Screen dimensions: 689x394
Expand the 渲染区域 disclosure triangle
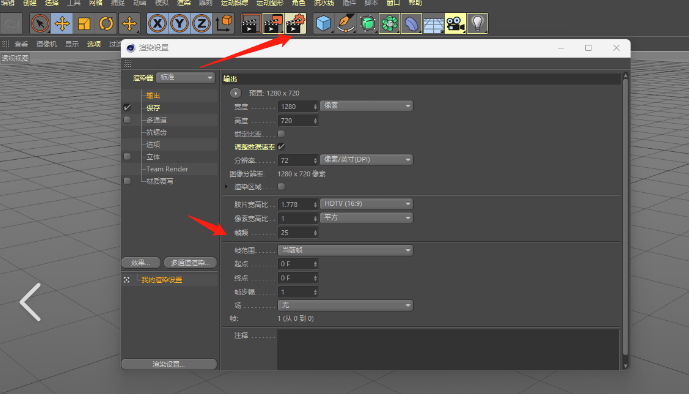227,187
